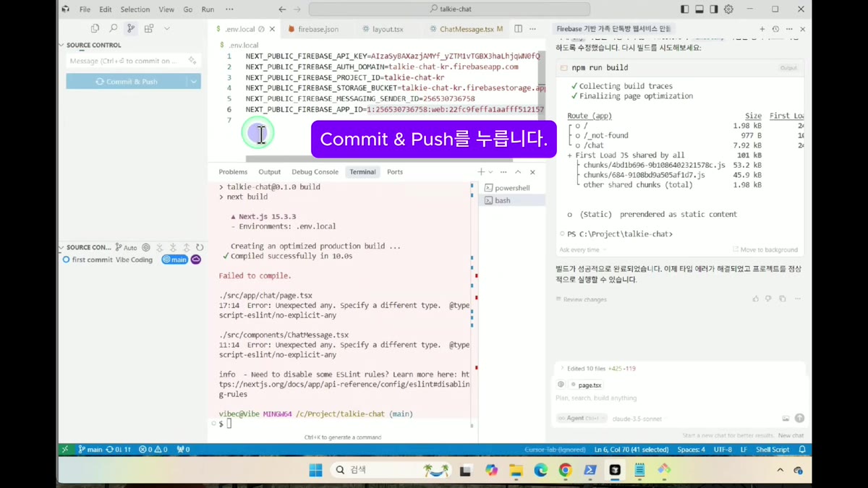Click the Commit & Push button
The image size is (868, 488).
tap(127, 82)
